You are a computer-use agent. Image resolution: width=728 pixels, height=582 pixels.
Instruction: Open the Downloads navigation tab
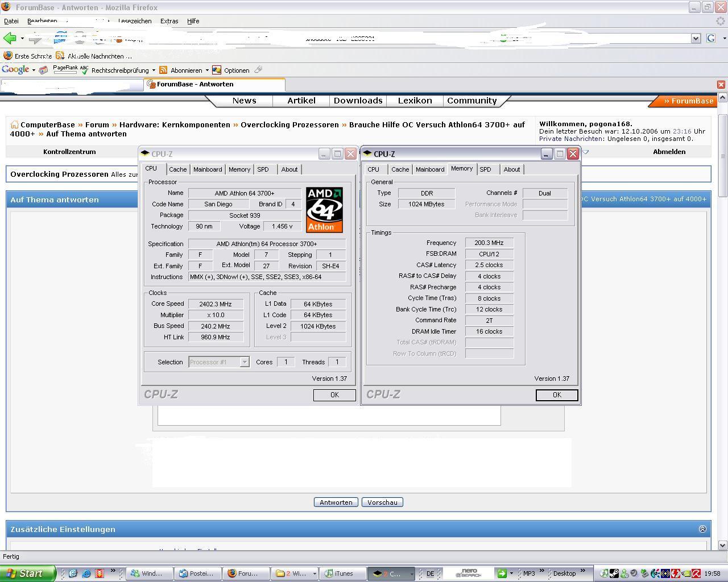tap(358, 101)
